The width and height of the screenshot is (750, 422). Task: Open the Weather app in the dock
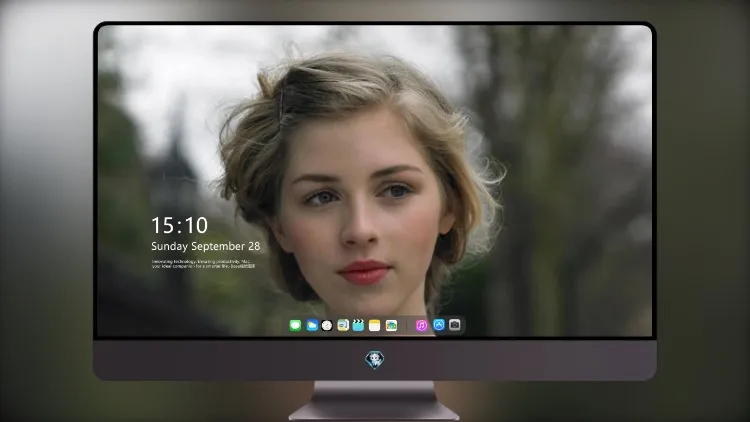[312, 325]
